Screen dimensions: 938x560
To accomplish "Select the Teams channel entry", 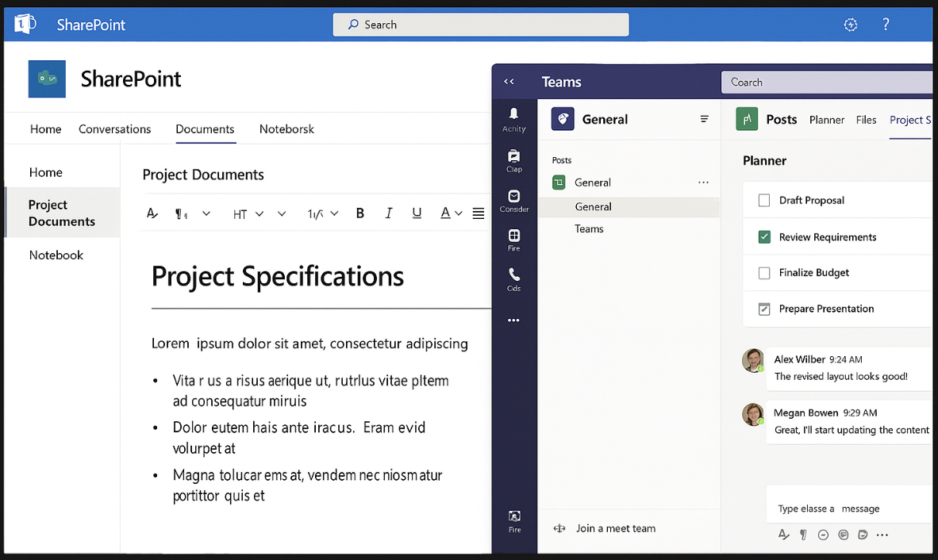I will coord(589,229).
